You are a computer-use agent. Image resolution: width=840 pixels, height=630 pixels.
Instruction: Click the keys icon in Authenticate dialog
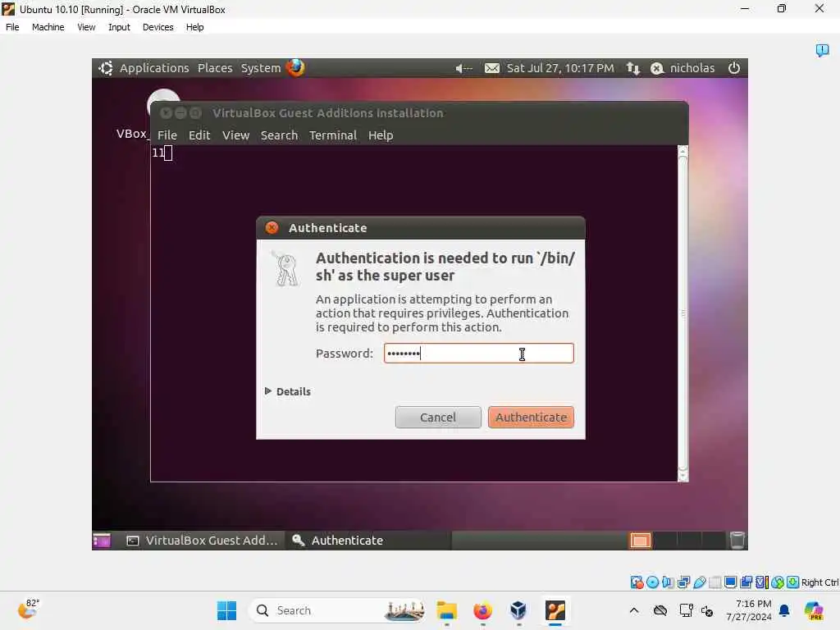point(285,268)
